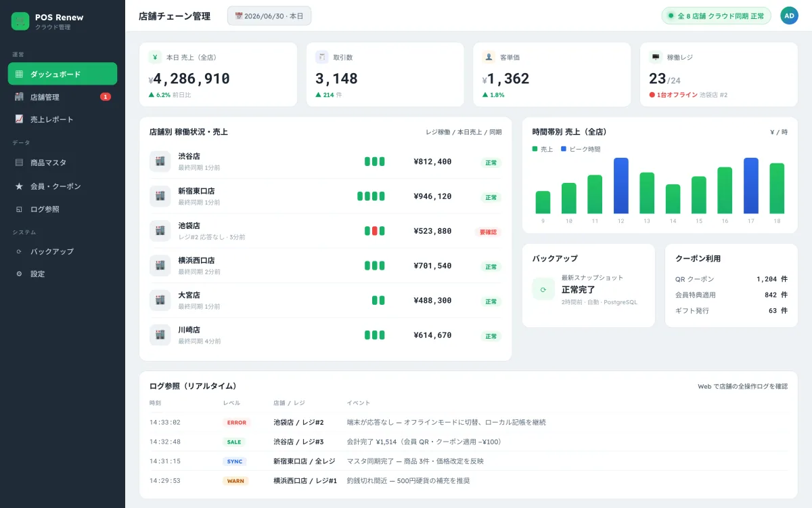The width and height of the screenshot is (812, 508).
Task: Select the 大宮店 store icon
Action: tap(160, 300)
